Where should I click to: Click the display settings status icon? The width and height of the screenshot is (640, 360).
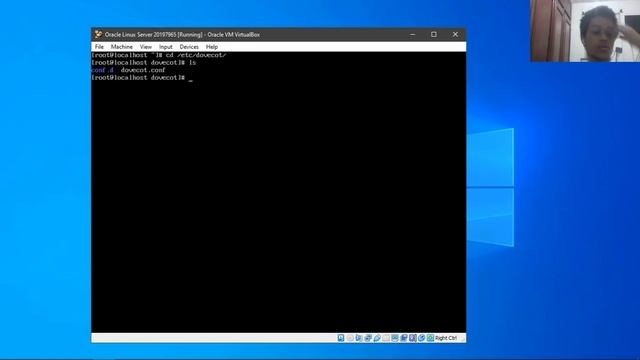pos(395,338)
